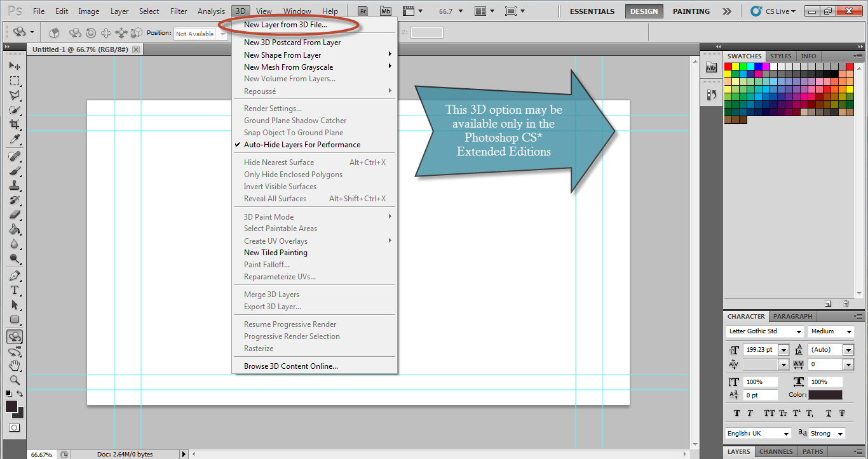Open the tracking value dropdown arrow
Image resolution: width=868 pixels, height=459 pixels.
(x=848, y=364)
